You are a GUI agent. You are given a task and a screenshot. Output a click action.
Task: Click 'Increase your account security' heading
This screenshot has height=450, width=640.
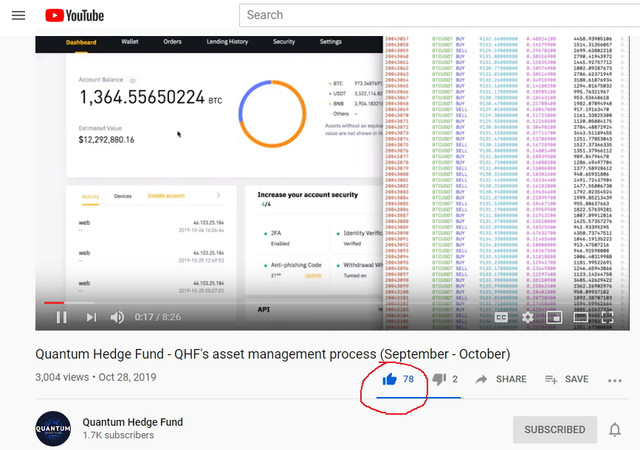coord(308,195)
